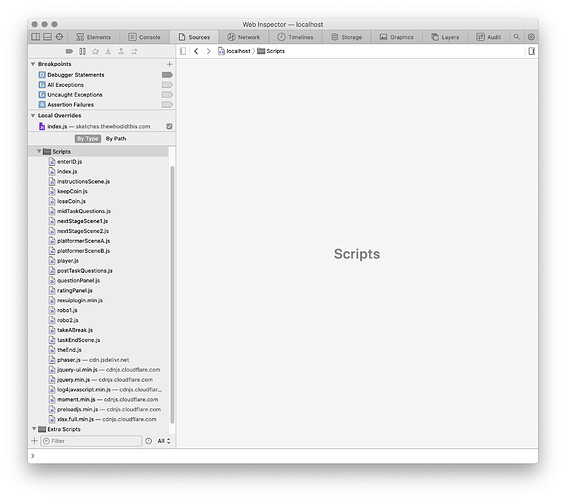Click the localhost breadcrumb
This screenshot has width=566, height=500.
pyautogui.click(x=234, y=51)
